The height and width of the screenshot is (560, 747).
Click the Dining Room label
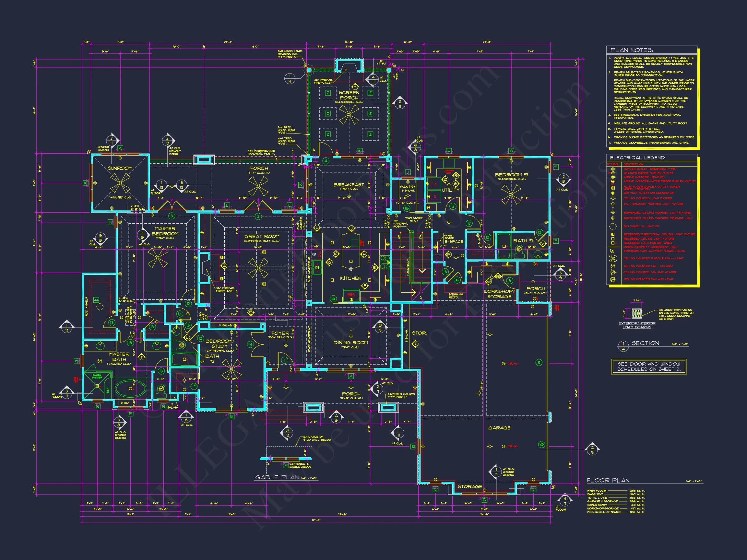350,342
